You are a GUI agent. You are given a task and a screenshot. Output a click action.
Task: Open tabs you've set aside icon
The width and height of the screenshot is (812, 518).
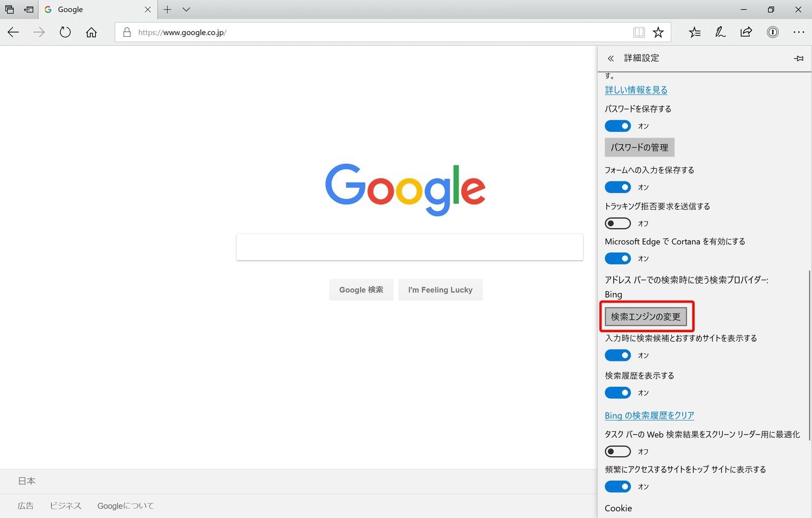(x=10, y=9)
